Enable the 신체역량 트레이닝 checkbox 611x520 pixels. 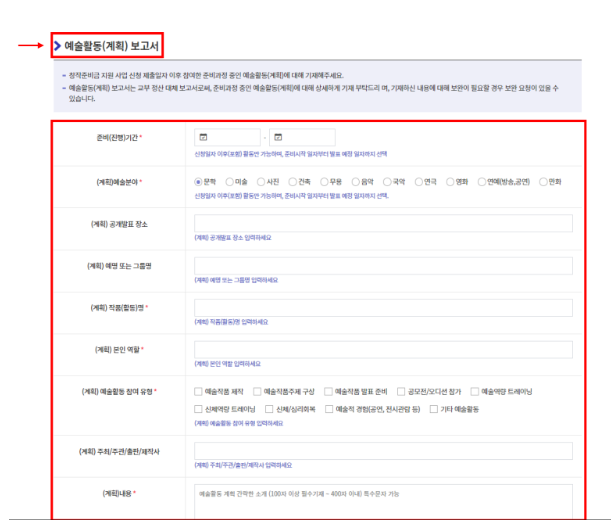tap(198, 409)
